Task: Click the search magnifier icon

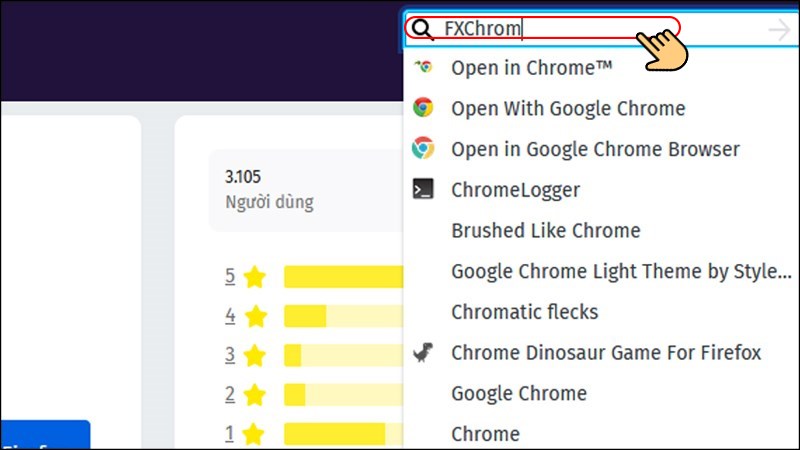Action: (422, 29)
